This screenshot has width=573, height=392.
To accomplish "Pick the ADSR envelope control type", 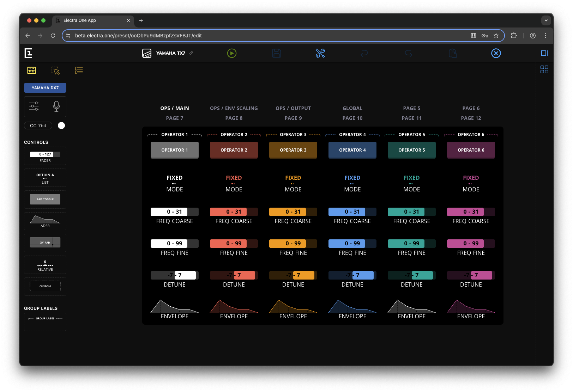I will pyautogui.click(x=45, y=221).
